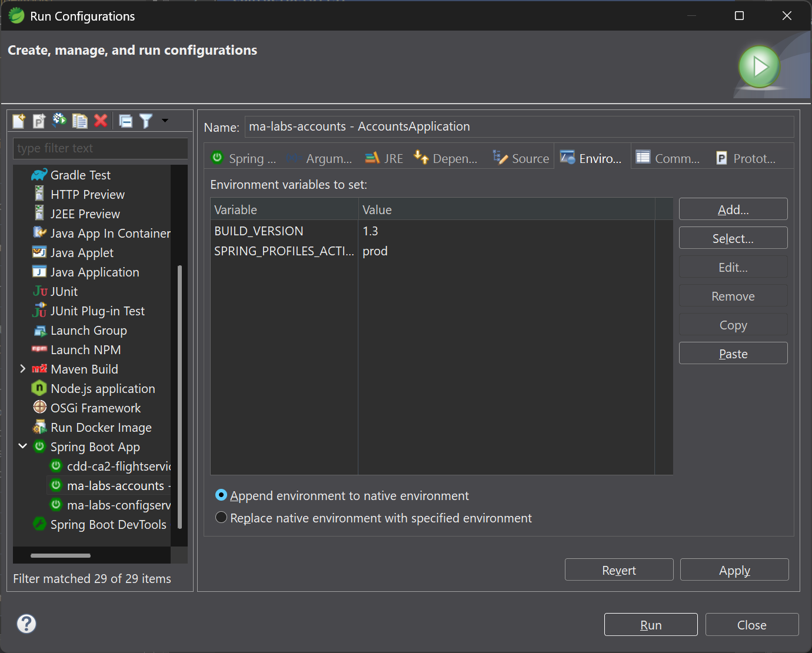Switch to the Prototype tab
The height and width of the screenshot is (653, 812).
746,158
